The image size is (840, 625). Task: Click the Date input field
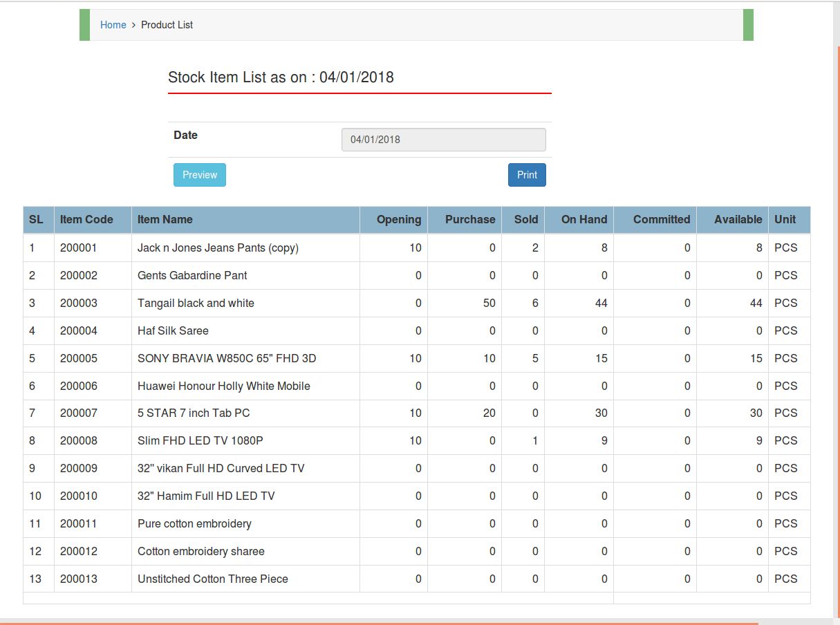(443, 139)
